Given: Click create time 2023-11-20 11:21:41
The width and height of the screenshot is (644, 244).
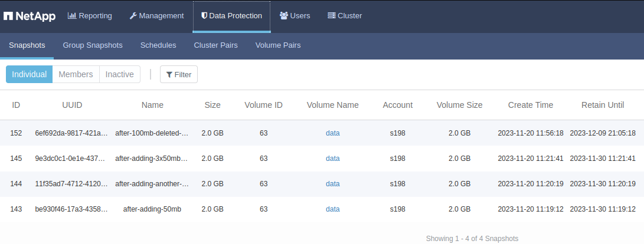Looking at the screenshot, I should (x=531, y=159).
